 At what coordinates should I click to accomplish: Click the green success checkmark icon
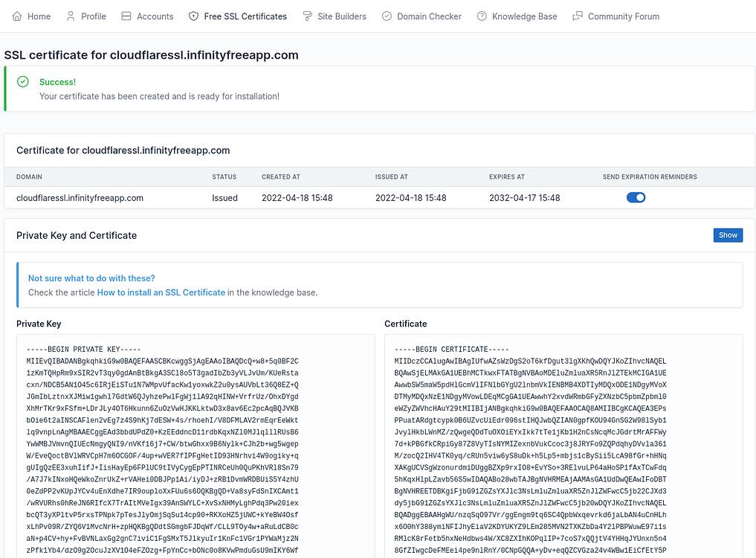coord(22,83)
